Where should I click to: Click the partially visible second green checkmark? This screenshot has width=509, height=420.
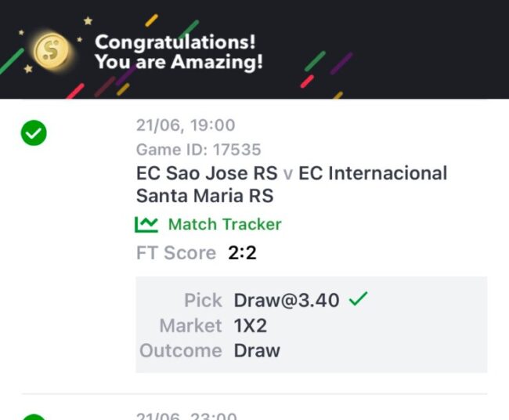34,417
